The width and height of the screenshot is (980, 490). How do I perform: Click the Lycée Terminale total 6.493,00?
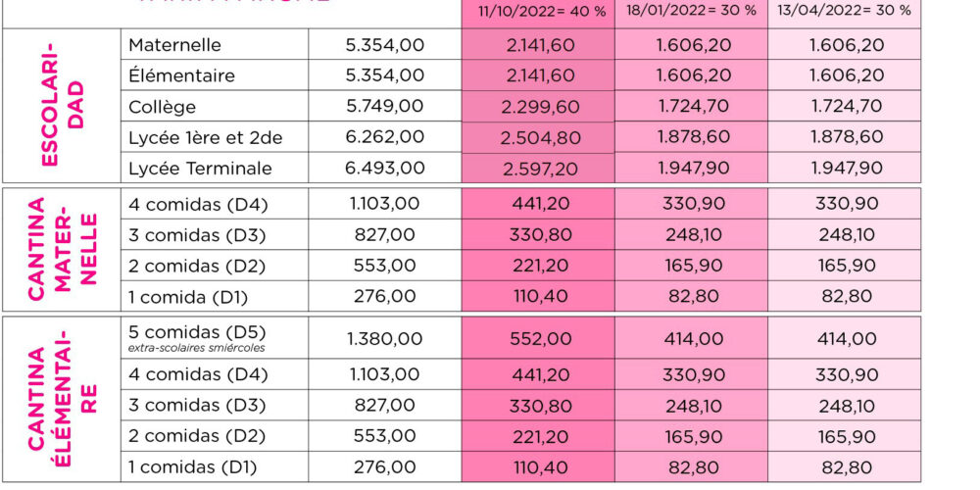point(385,169)
